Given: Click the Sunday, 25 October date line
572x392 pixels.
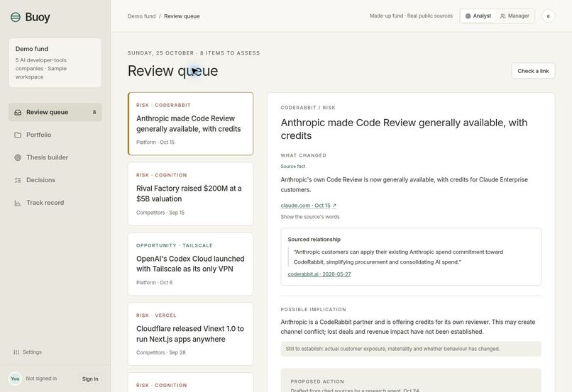Looking at the screenshot, I should (194, 53).
